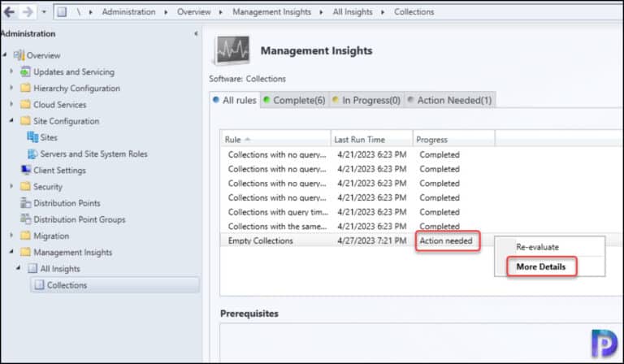Viewport: 624px width, 364px height.
Task: Click Collections in the breadcrumb bar
Action: [414, 12]
